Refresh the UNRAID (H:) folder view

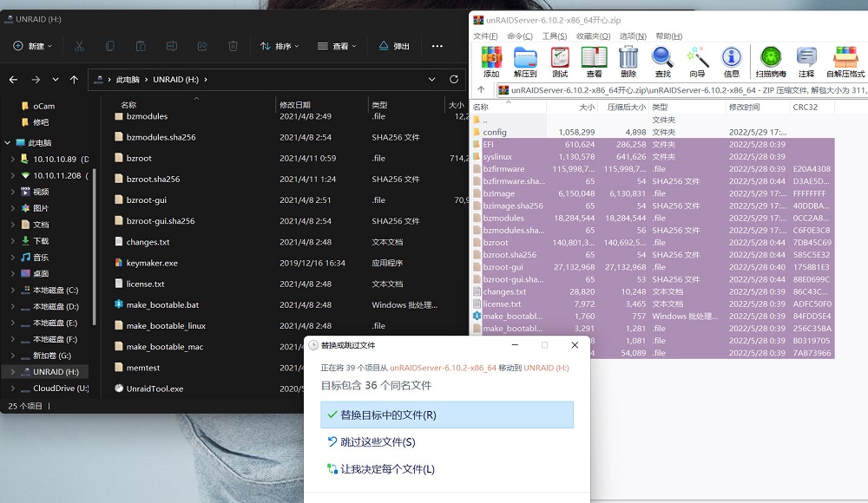[454, 79]
